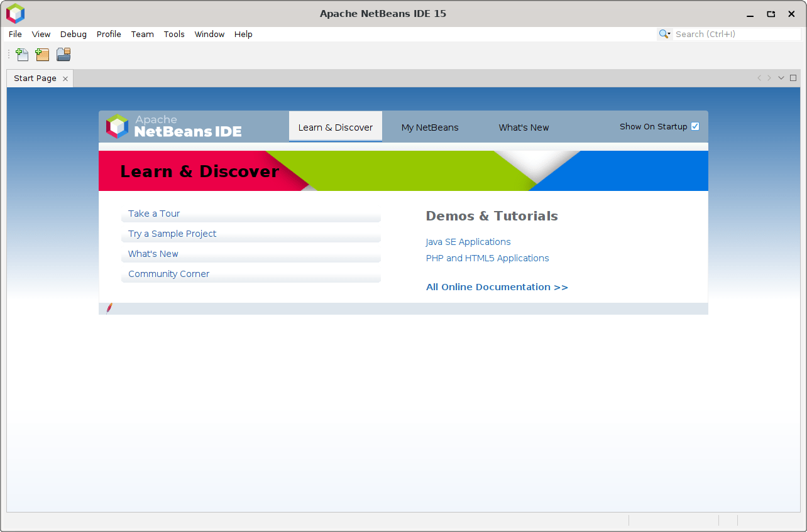Open Try a Sample Project link
Image resolution: width=807 pixels, height=532 pixels.
[172, 234]
